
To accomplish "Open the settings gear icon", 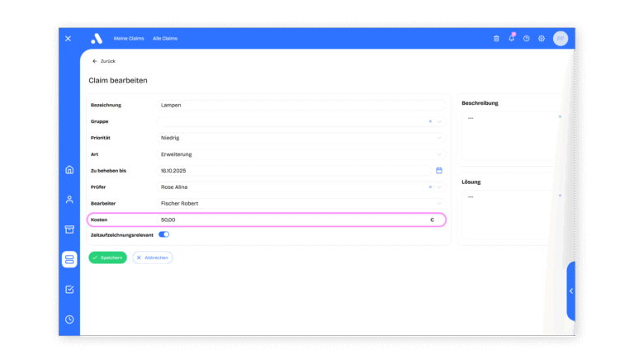I will point(542,38).
